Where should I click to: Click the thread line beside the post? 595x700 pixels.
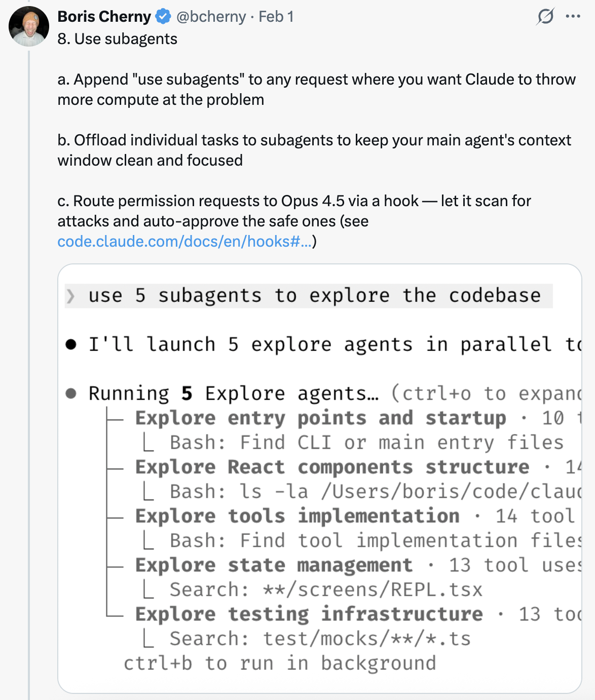pyautogui.click(x=29, y=355)
